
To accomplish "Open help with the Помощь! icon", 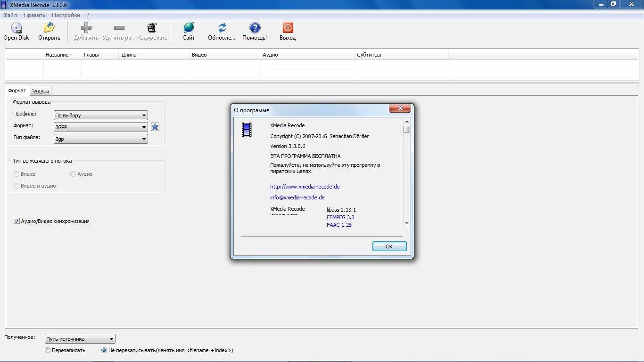I will (x=255, y=28).
